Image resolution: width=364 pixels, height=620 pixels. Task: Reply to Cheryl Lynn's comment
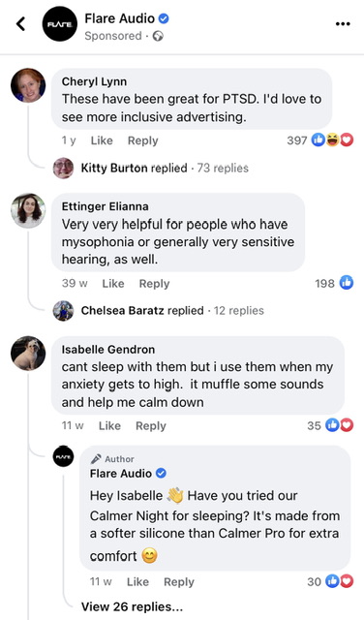click(x=142, y=140)
